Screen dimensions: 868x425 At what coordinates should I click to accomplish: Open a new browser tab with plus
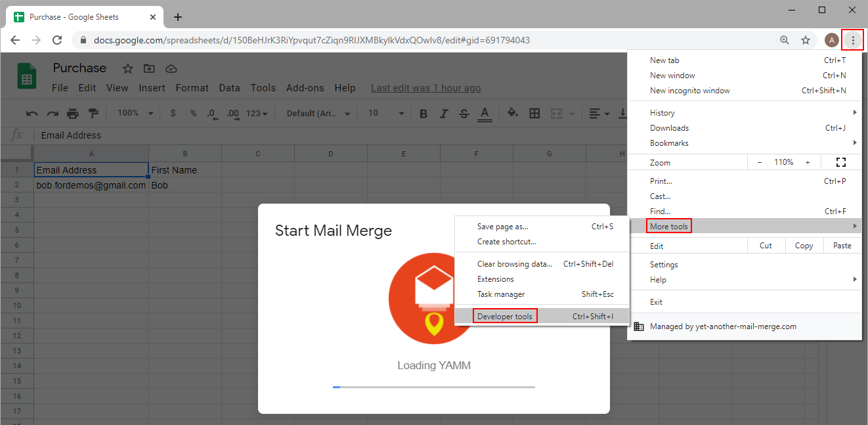[x=177, y=17]
